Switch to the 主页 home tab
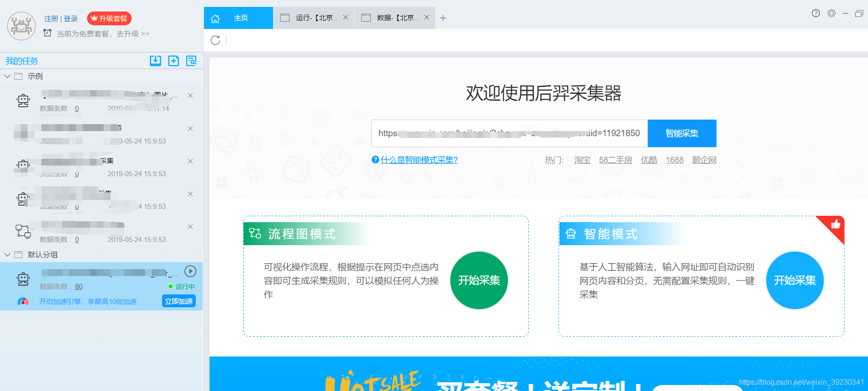The image size is (868, 391). click(239, 18)
